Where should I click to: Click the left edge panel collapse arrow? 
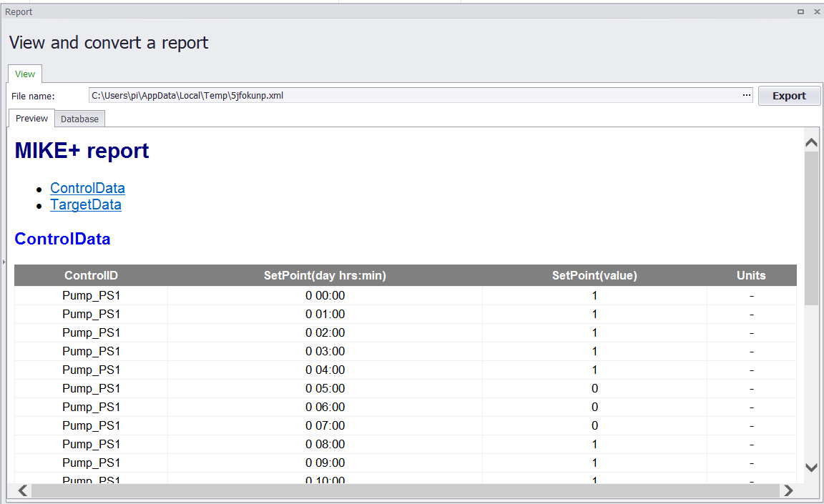pos(3,262)
